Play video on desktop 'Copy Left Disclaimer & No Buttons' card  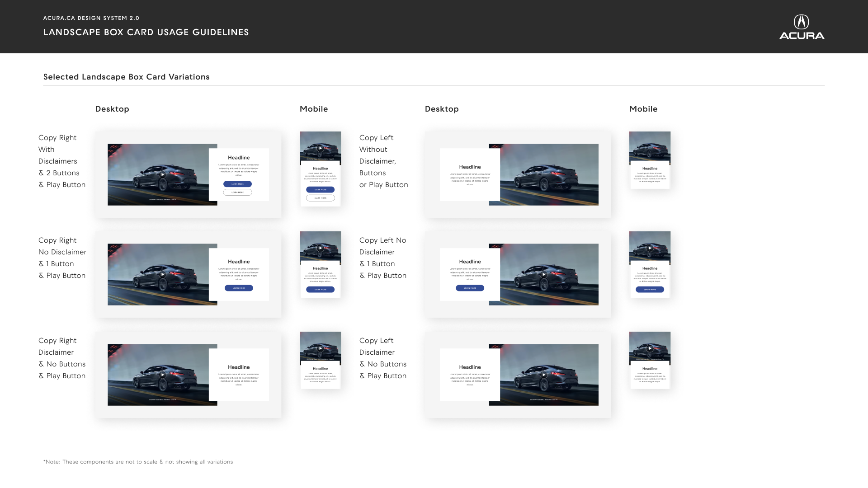[544, 375]
